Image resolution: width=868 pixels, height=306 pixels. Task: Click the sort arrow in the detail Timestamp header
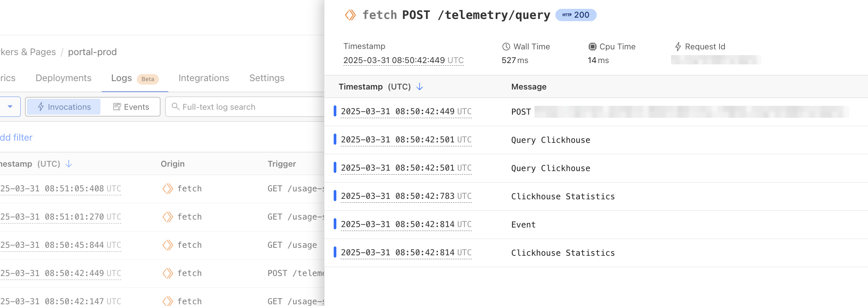[420, 87]
